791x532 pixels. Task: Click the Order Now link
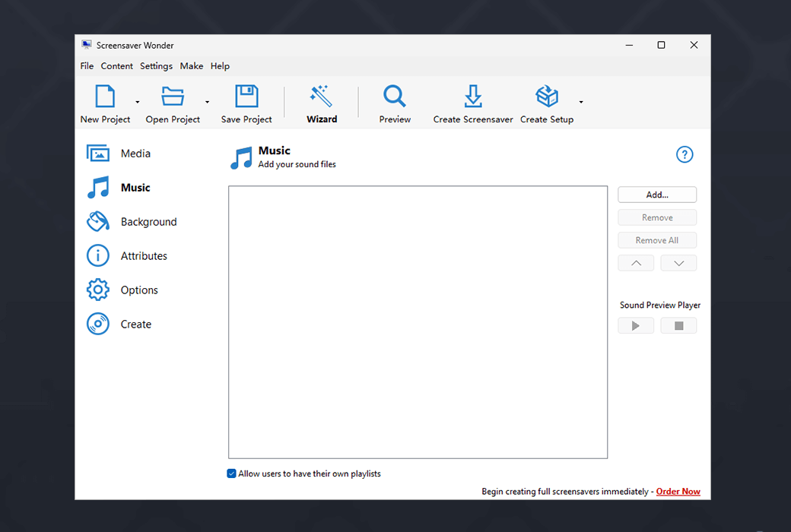tap(678, 491)
